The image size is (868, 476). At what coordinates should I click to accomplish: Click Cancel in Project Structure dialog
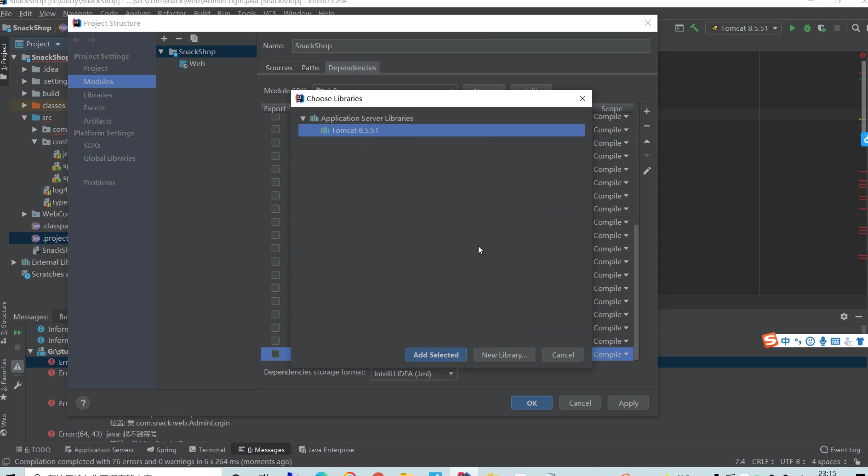(580, 403)
